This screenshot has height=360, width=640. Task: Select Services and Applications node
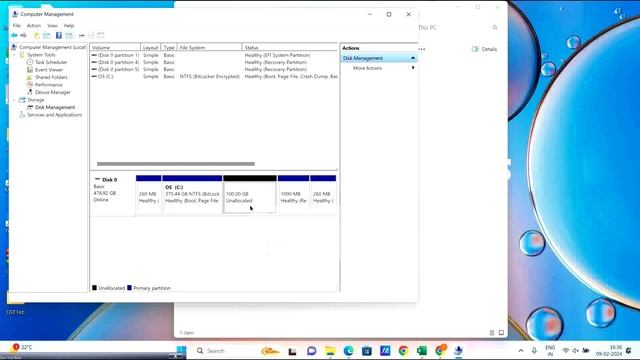(x=54, y=115)
